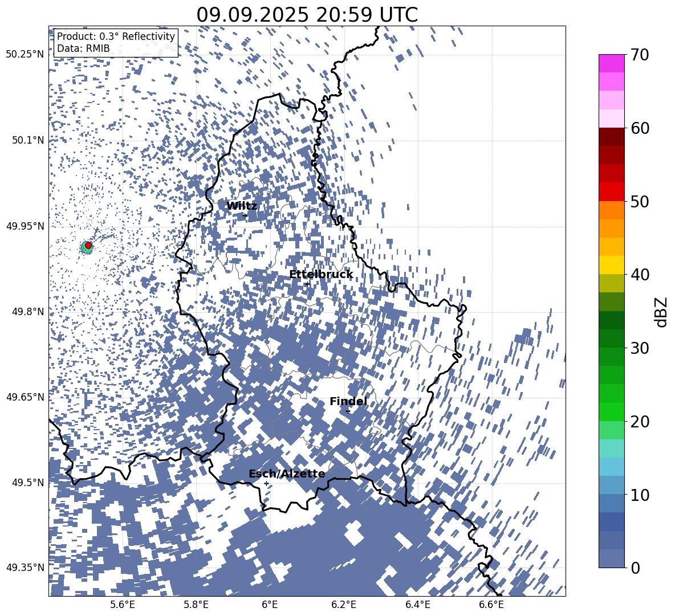Click the 50 tick label on colorbar
Screen dimensions: 675x616
coord(640,201)
